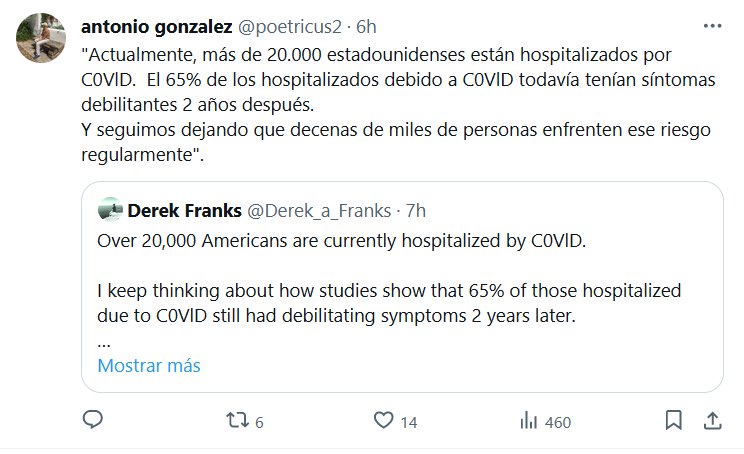Open the @Derek_a_Franks handle
Screen dimensions: 744x454
click(x=317, y=210)
